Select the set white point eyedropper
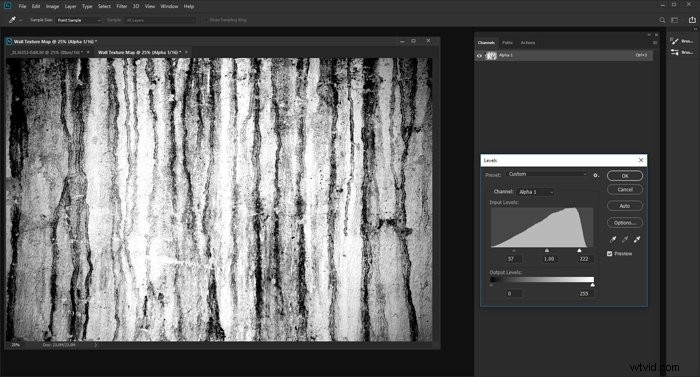Image resolution: width=700 pixels, height=377 pixels. tap(637, 239)
